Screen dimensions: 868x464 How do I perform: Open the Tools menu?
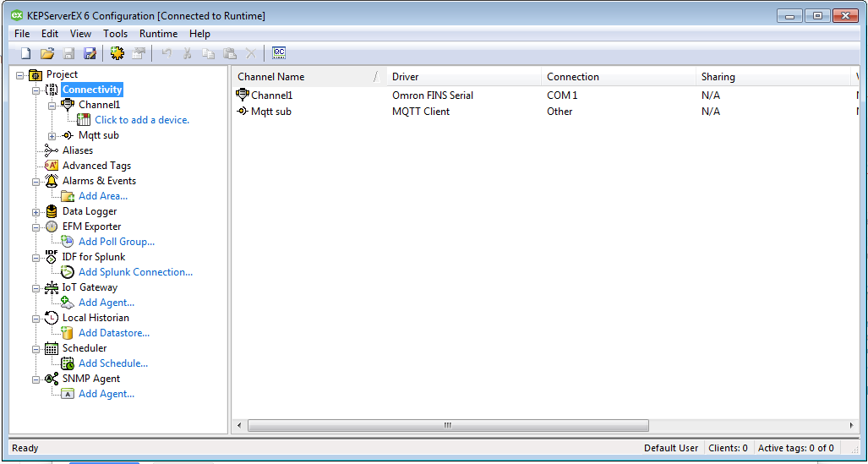[115, 34]
